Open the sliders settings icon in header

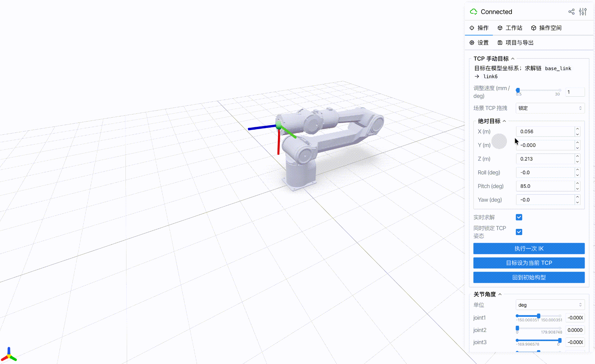(x=583, y=12)
